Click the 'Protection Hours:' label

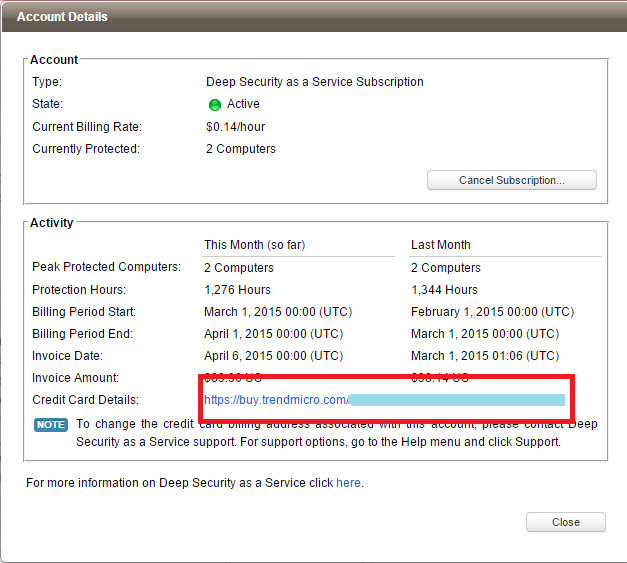pos(79,289)
